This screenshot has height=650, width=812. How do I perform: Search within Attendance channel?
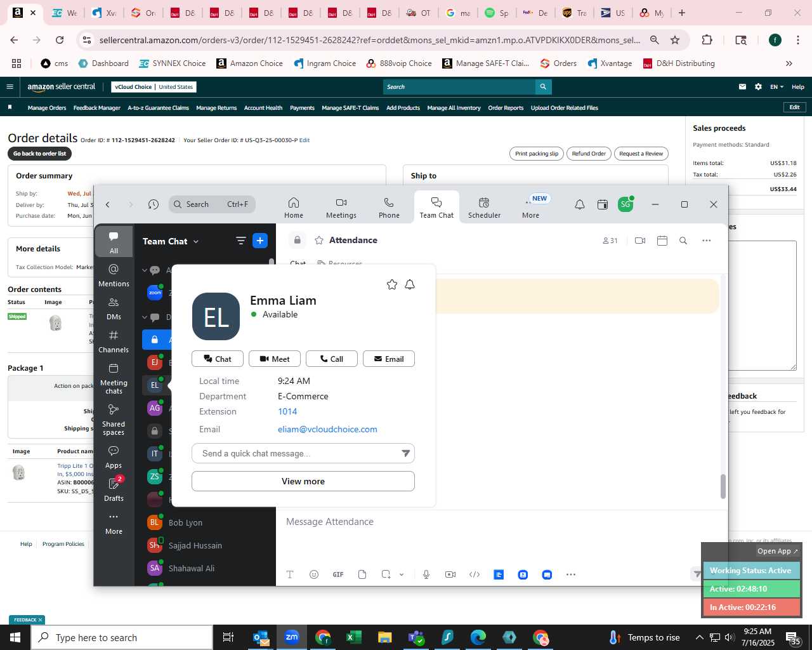click(x=683, y=241)
